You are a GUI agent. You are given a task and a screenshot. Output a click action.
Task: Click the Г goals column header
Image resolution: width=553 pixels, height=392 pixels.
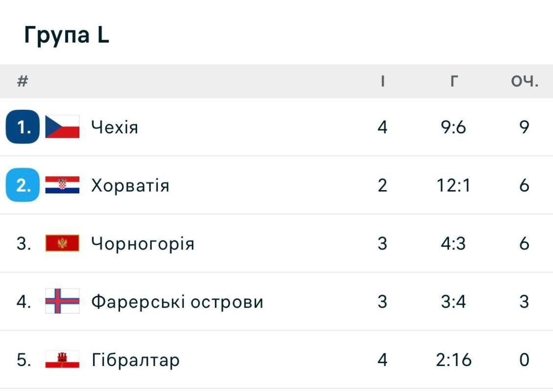[x=454, y=81]
